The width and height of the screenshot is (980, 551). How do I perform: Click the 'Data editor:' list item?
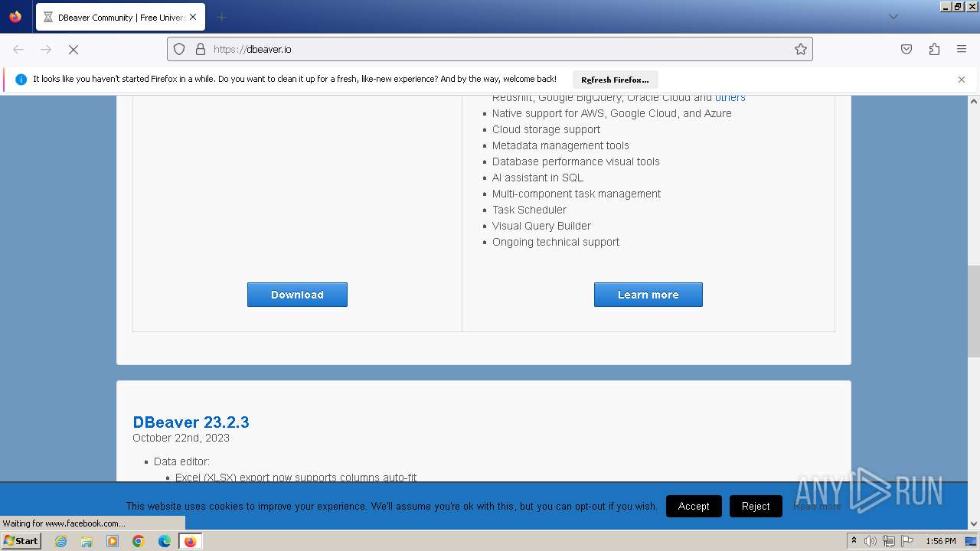pyautogui.click(x=181, y=461)
